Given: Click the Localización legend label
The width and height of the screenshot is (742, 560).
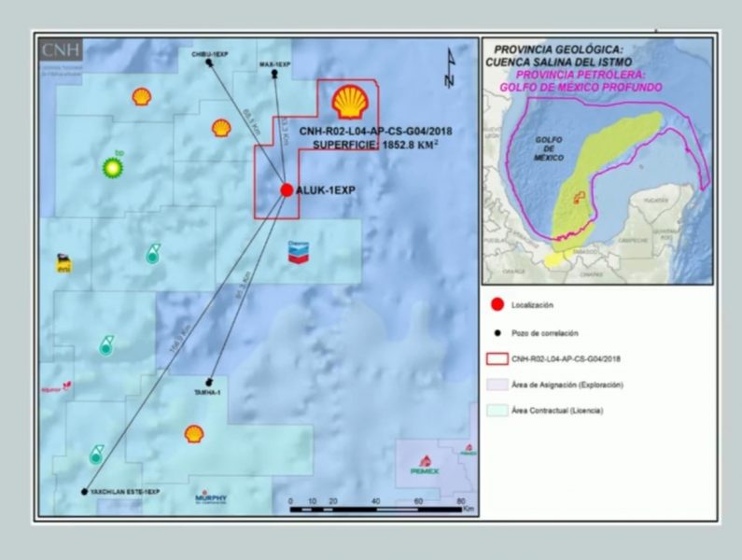Looking at the screenshot, I should (532, 305).
